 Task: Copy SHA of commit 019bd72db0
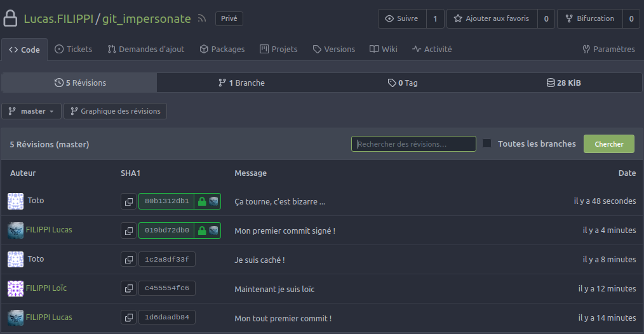129,230
